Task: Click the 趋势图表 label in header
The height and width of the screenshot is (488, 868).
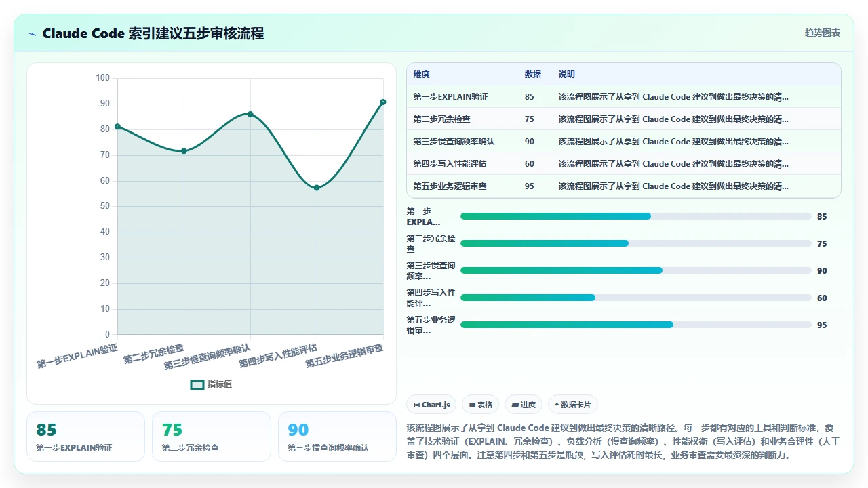Action: 823,33
